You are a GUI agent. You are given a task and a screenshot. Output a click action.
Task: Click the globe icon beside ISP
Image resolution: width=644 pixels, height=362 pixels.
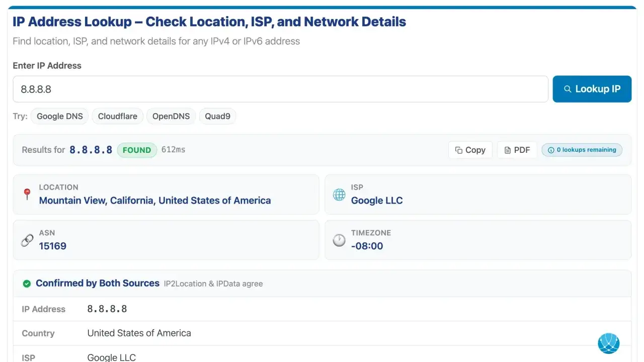(x=339, y=195)
